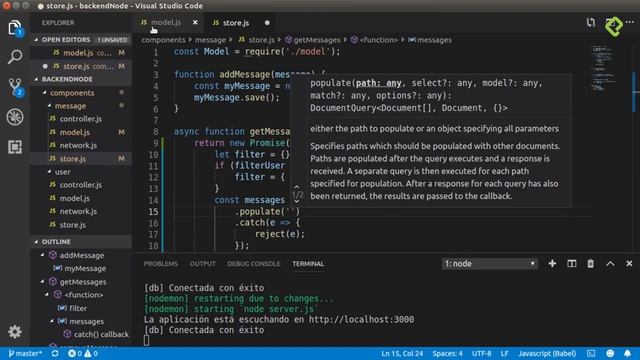Click messages breadcrumb item
The image size is (640, 360).
point(434,40)
